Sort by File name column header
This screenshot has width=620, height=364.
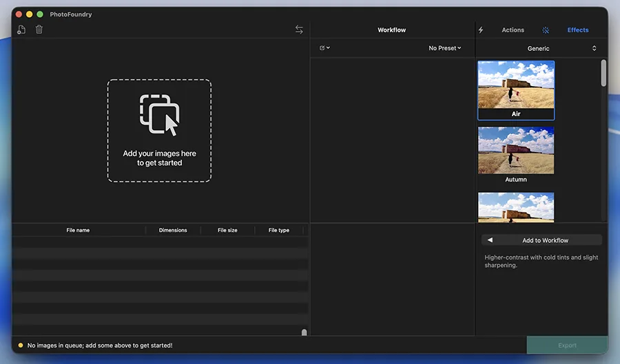(78, 230)
